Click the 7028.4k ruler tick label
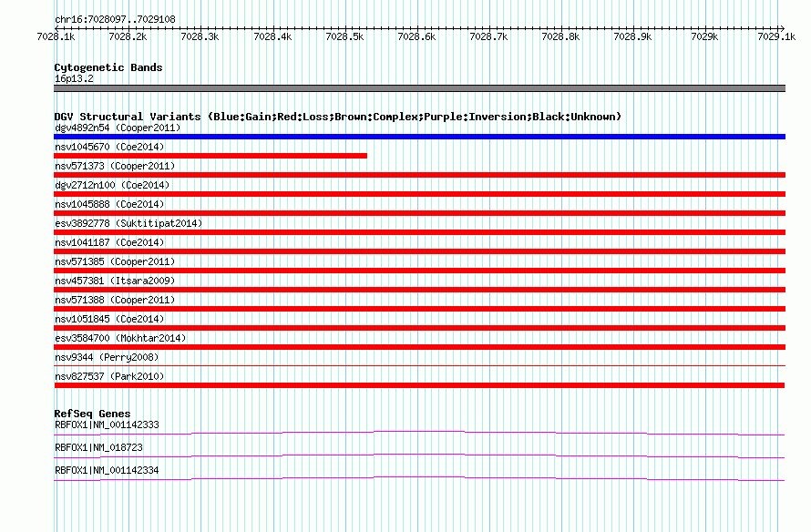This screenshot has height=532, width=811. (272, 36)
